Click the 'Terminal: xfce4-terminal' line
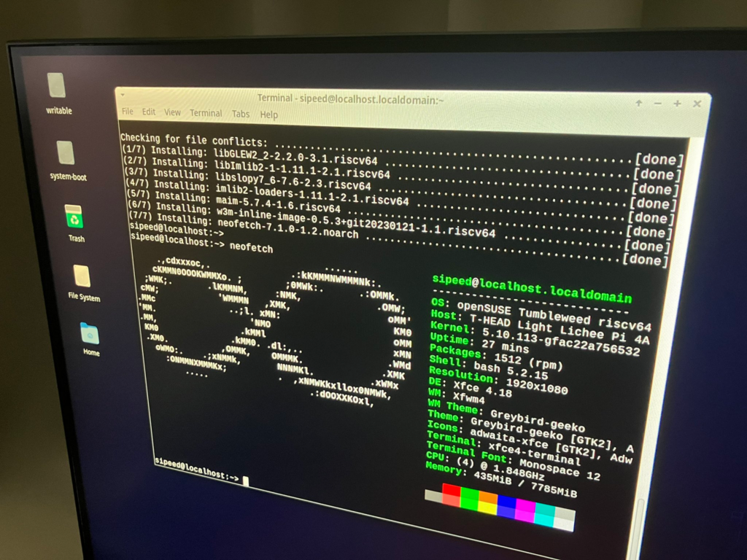 coord(503,448)
